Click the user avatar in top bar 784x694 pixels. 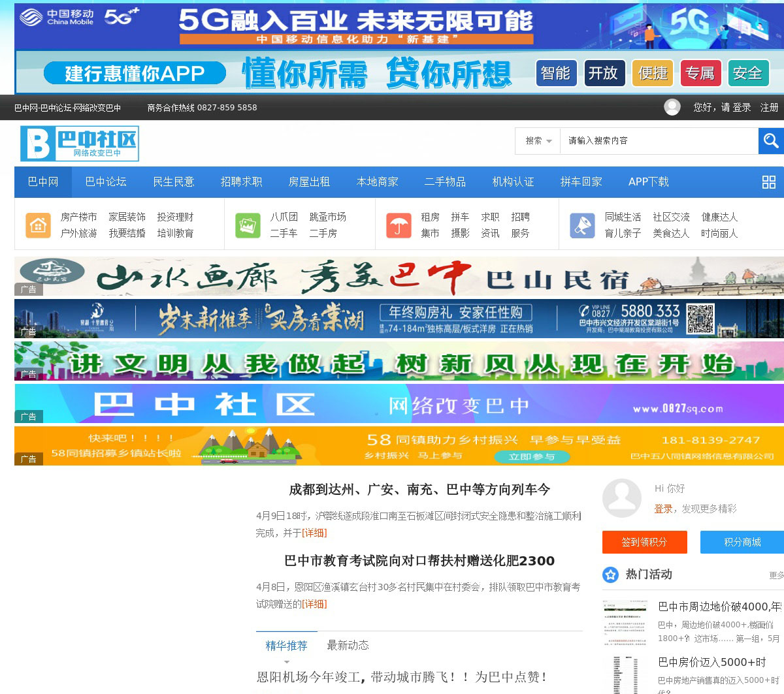coord(672,107)
